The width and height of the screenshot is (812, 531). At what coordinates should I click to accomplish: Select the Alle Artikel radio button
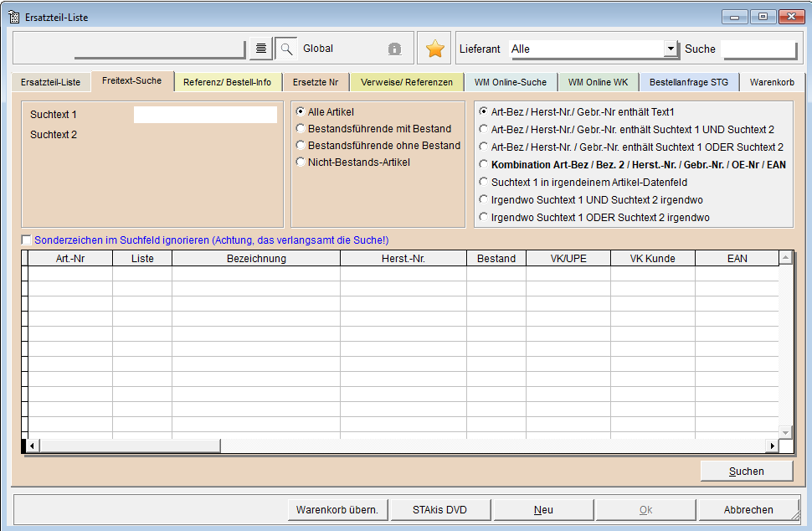(x=301, y=112)
